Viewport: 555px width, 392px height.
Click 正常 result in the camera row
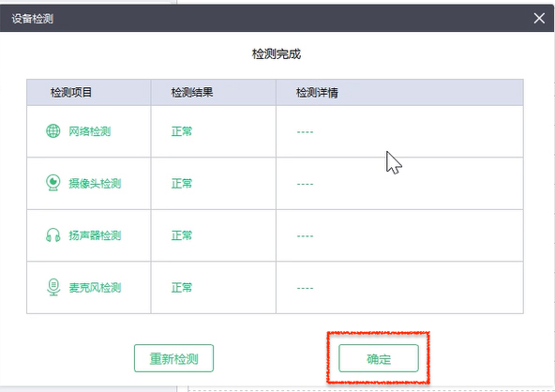182,184
